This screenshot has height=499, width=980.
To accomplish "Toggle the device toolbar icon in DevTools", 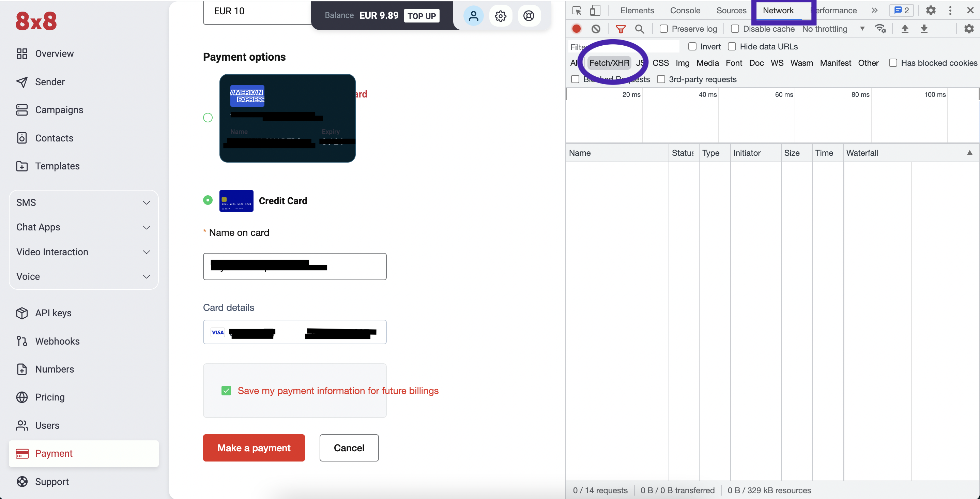I will point(595,10).
